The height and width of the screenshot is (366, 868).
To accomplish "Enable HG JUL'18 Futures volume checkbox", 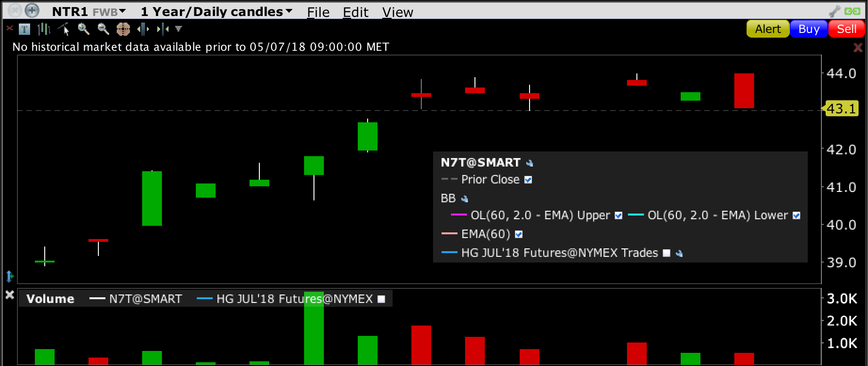I will point(382,299).
